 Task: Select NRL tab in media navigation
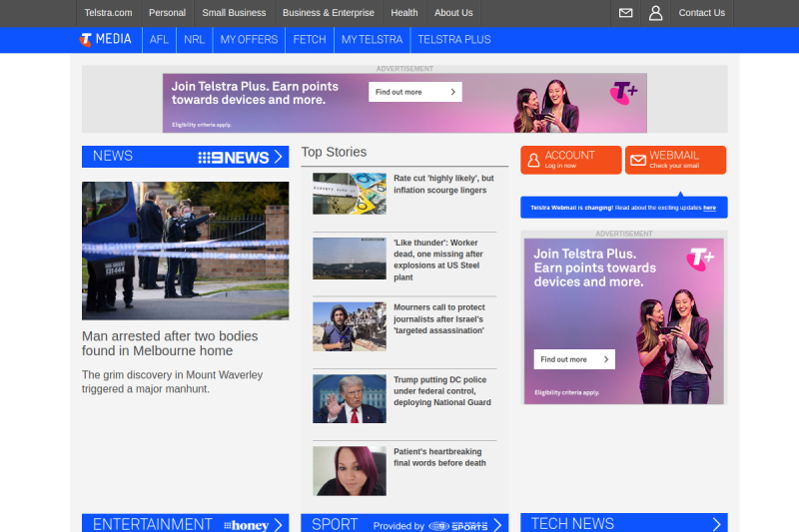[194, 40]
